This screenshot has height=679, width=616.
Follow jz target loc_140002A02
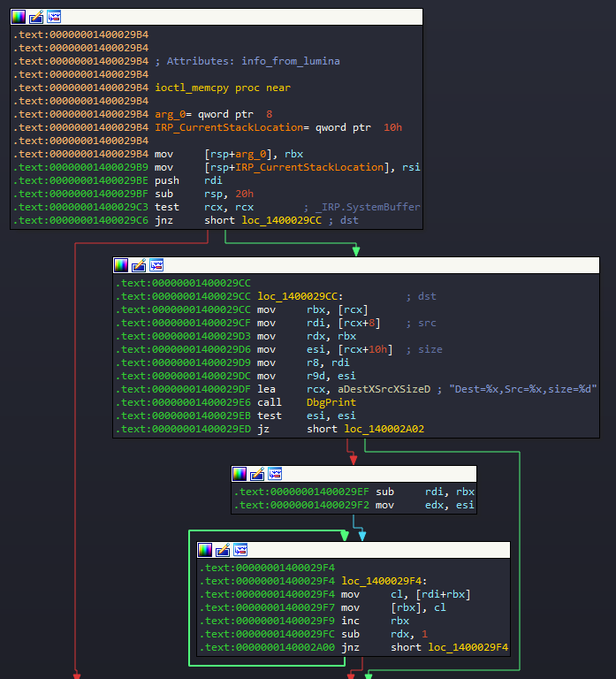click(x=384, y=429)
